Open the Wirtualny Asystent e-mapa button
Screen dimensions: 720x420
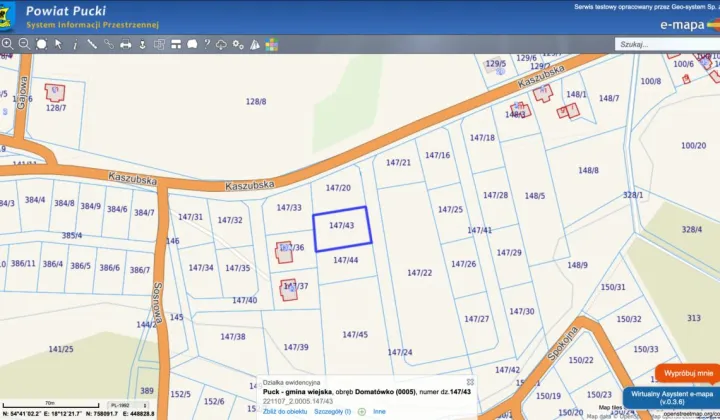[672, 398]
